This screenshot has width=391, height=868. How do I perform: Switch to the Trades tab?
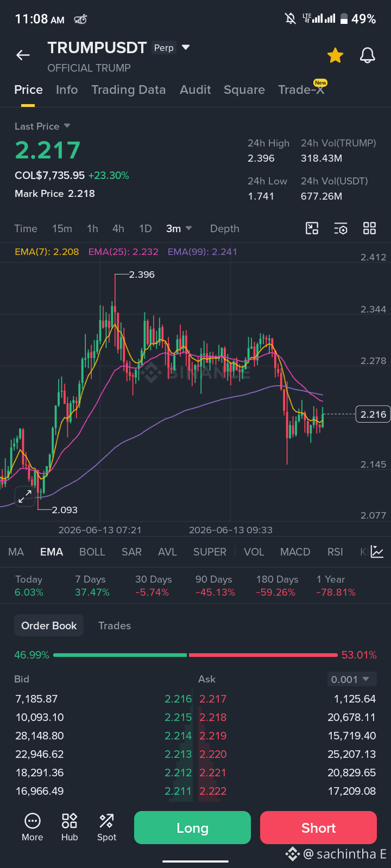tap(115, 626)
